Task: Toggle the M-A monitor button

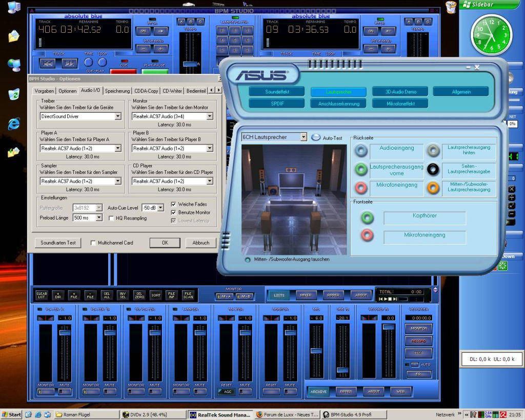Action: [x=225, y=296]
